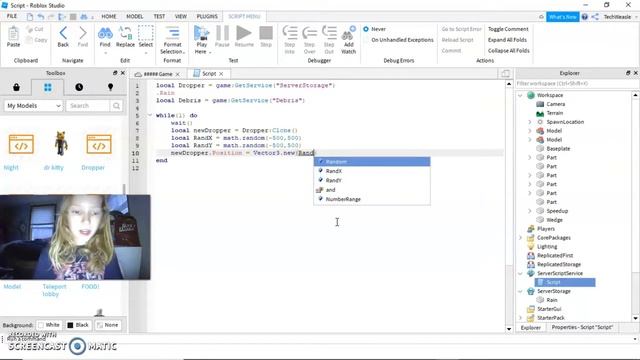
Task: Expand the CorePackages node
Action: [520, 238]
